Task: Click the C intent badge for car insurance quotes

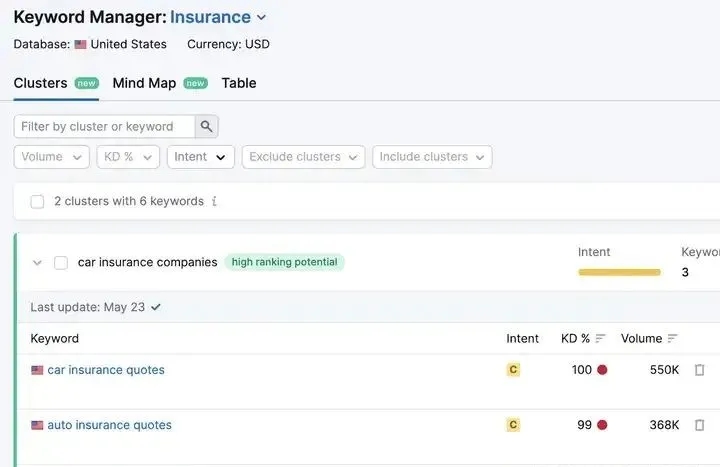Action: pyautogui.click(x=513, y=370)
